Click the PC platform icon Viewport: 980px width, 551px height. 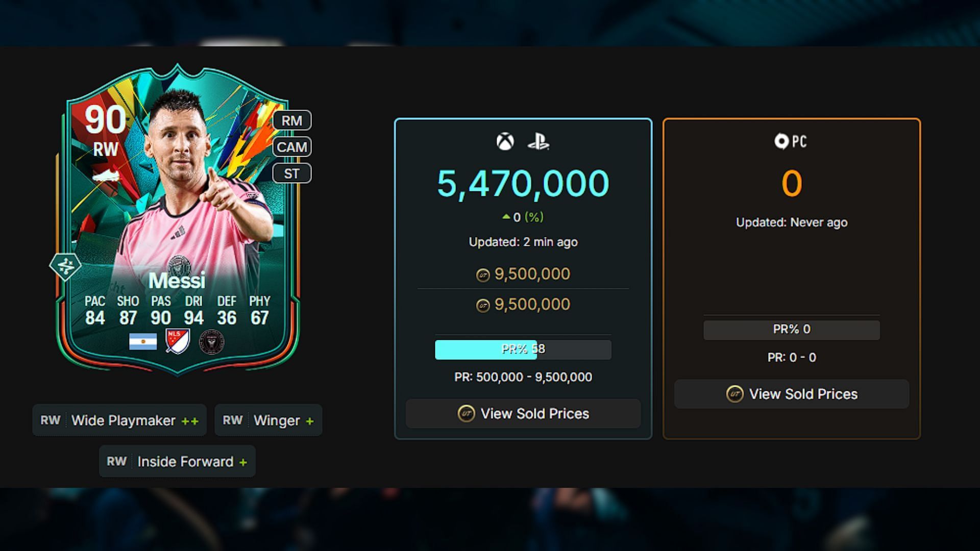791,141
